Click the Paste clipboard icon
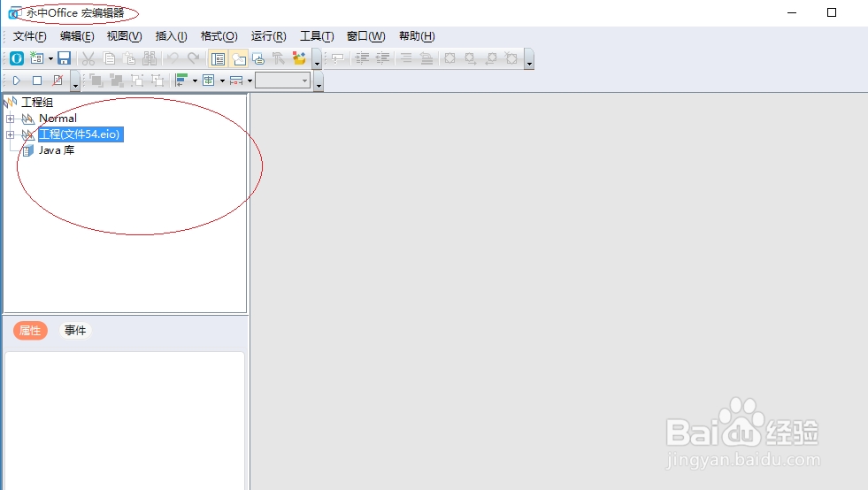Viewport: 868px width, 490px height. 129,58
